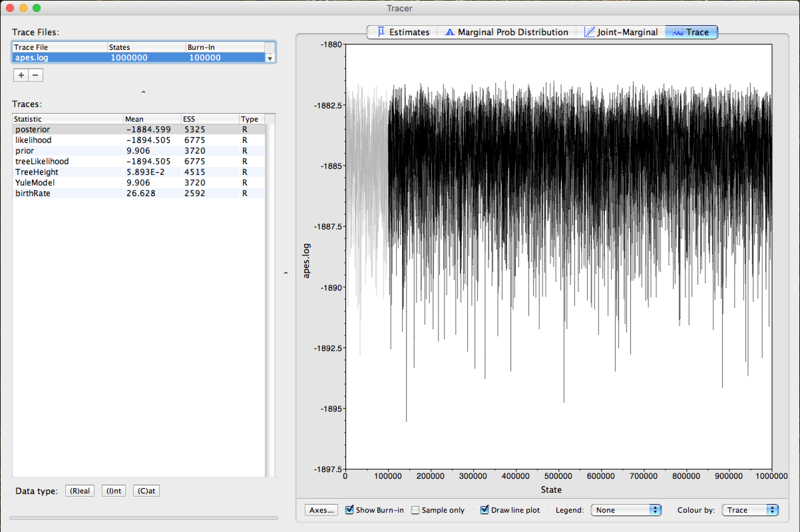Remove the trace file with minus button
The width and height of the screenshot is (800, 532).
[35, 75]
